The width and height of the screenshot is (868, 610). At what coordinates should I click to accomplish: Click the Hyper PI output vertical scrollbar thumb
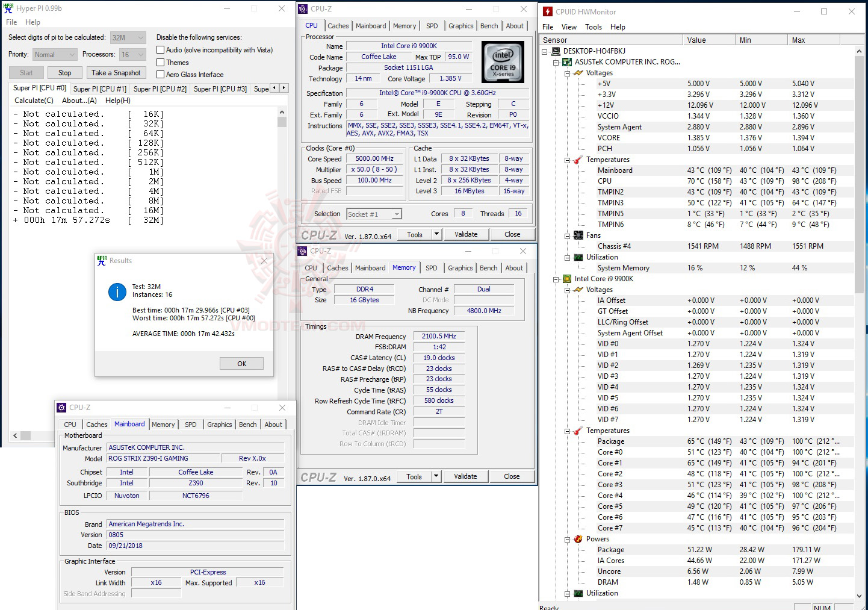click(282, 122)
